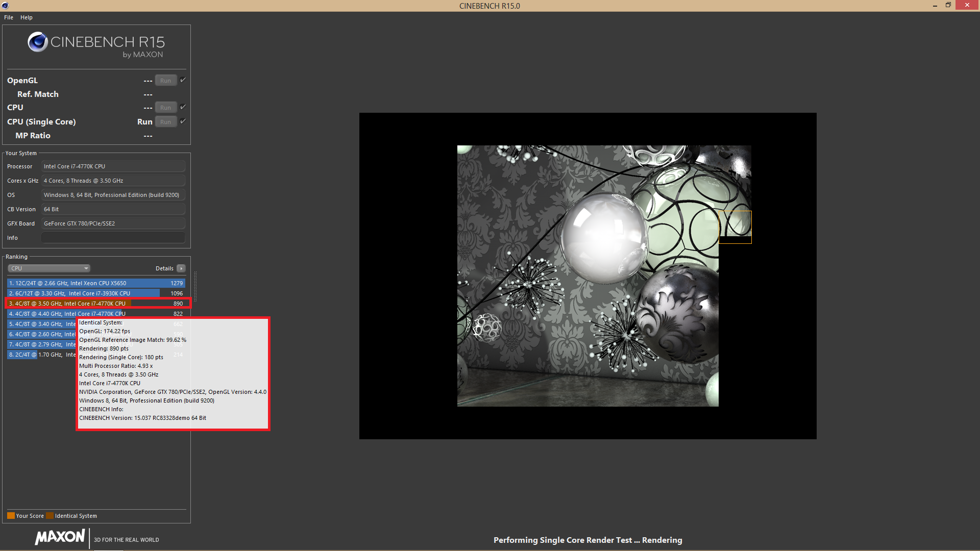Open the Help menu
Viewport: 980px width, 551px height.
click(x=27, y=17)
